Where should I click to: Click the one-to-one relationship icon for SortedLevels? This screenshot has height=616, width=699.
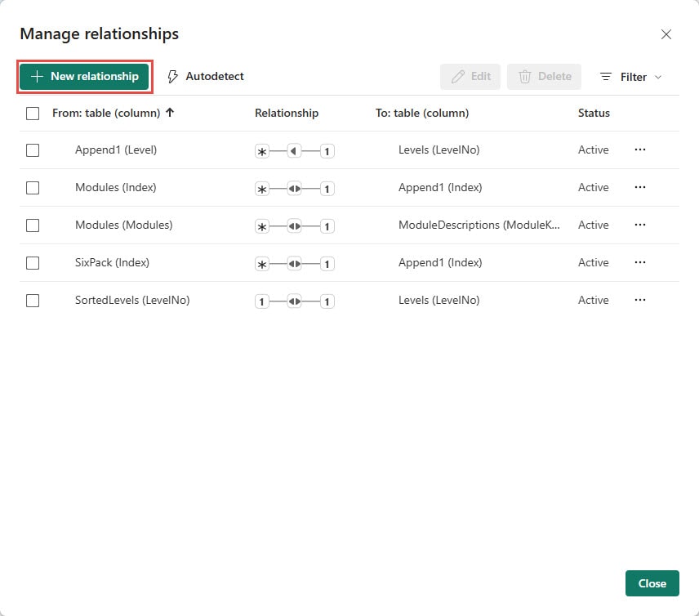(x=295, y=301)
